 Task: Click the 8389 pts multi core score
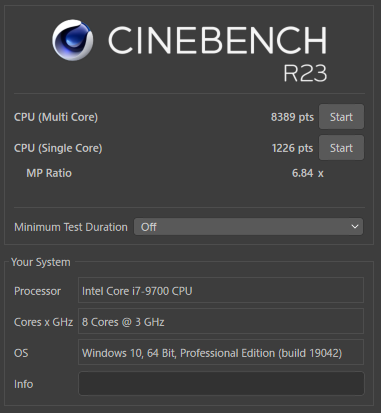tap(292, 117)
